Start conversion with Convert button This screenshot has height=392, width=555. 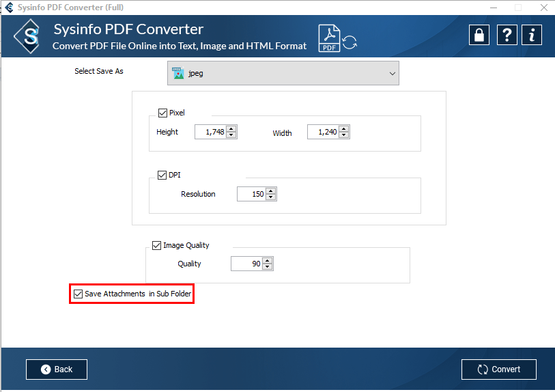click(499, 369)
